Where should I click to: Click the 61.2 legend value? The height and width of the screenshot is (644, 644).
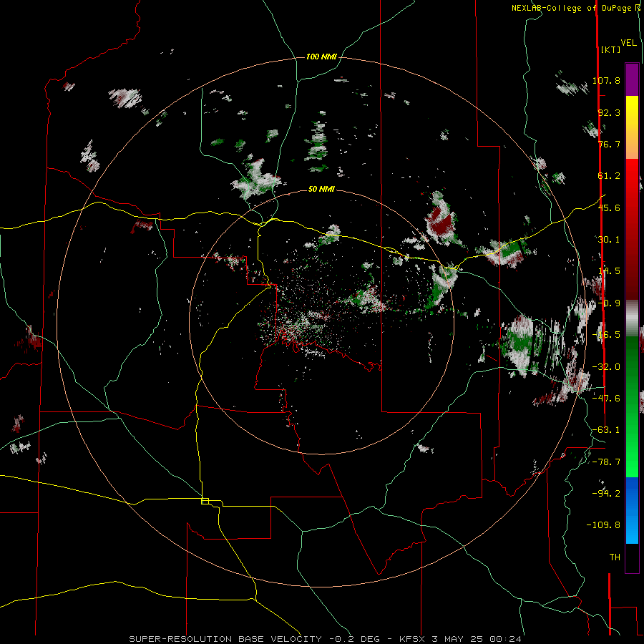coord(609,176)
